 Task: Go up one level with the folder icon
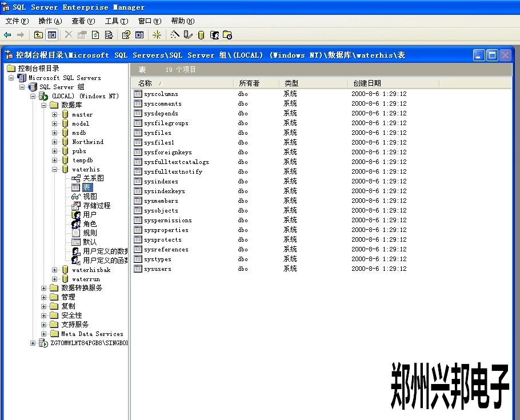tap(38, 35)
